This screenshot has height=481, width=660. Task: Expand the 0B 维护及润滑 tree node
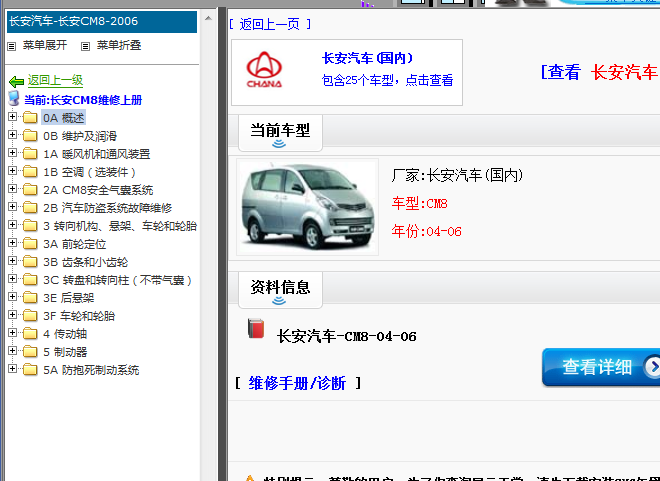(13, 135)
